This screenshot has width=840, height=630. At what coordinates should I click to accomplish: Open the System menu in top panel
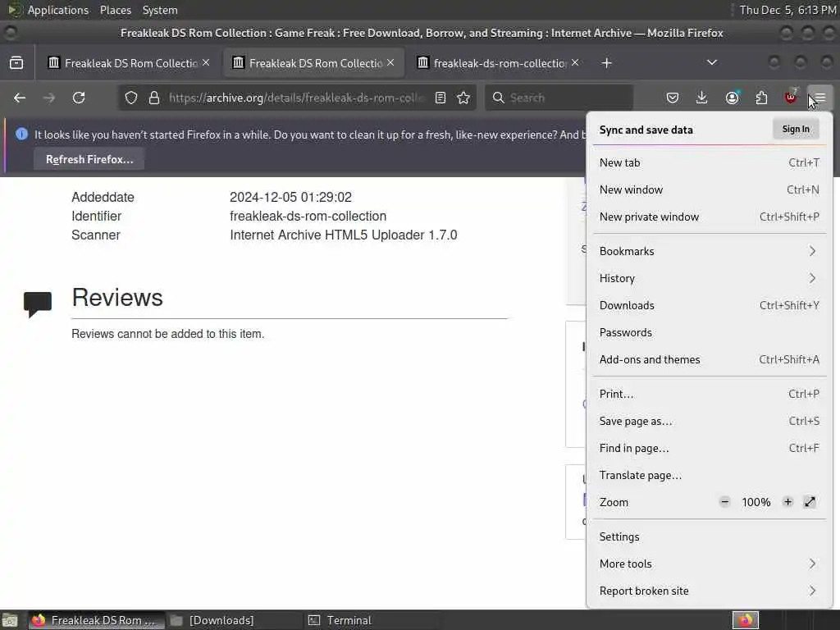point(160,10)
